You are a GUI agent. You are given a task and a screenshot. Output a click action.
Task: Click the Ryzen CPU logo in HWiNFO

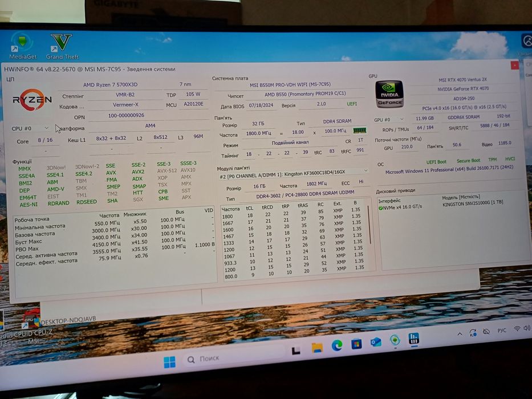(x=33, y=99)
